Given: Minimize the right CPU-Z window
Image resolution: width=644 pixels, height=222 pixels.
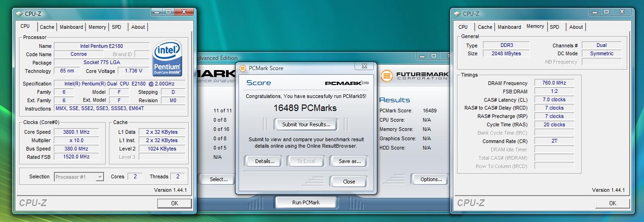Looking at the screenshot, I should pos(594,12).
